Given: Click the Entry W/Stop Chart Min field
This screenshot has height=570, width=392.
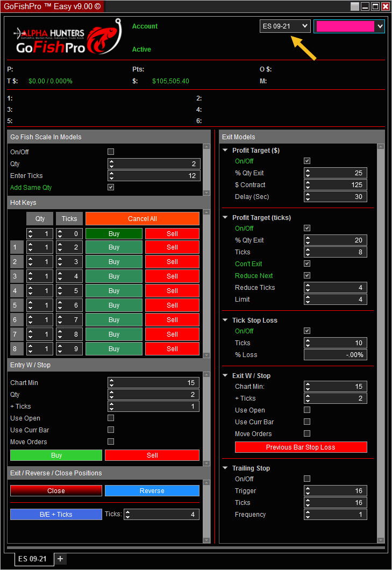Looking at the screenshot, I should coord(154,382).
